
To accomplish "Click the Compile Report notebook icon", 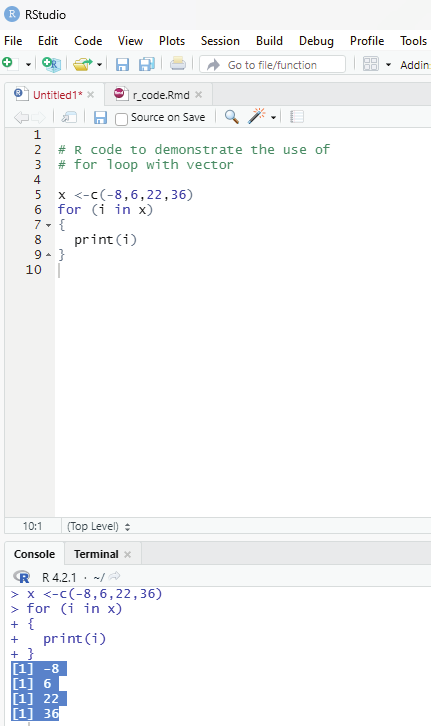I will [x=297, y=117].
